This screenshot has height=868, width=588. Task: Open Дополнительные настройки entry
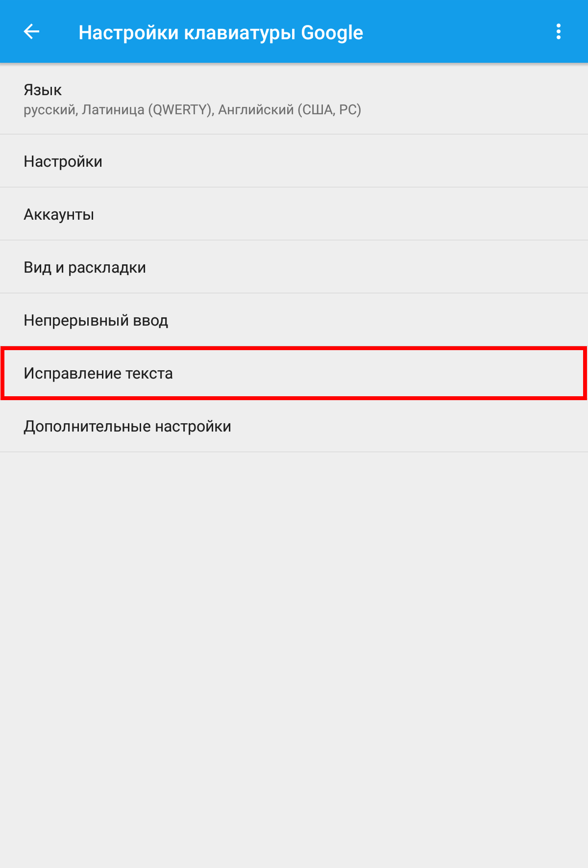tap(294, 426)
